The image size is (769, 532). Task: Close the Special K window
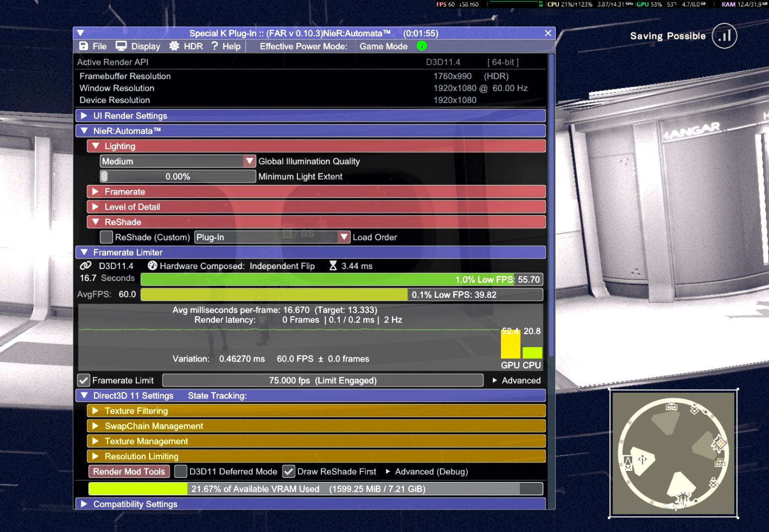tap(548, 33)
